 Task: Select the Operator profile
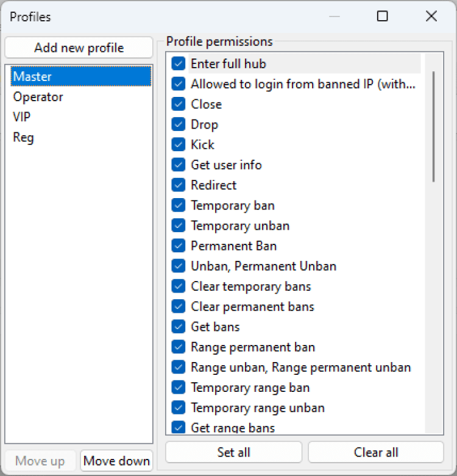(x=38, y=97)
